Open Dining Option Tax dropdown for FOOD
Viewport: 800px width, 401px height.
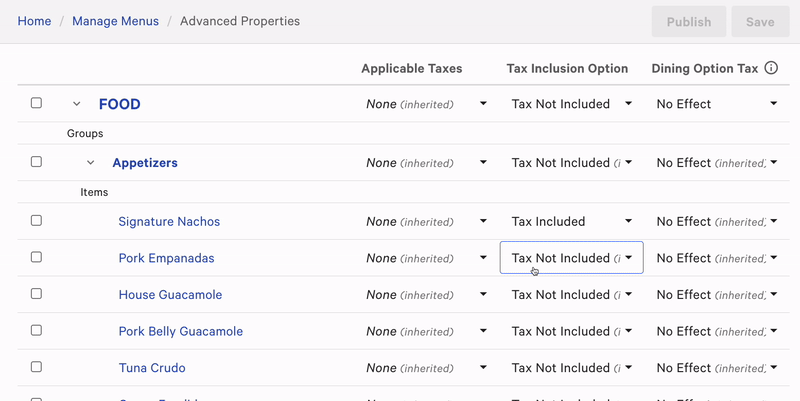[716, 104]
